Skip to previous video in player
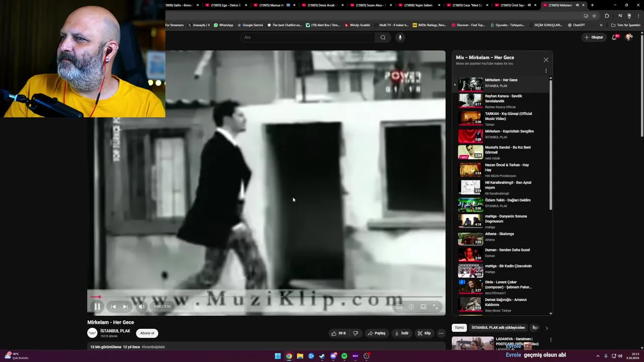 tap(113, 307)
